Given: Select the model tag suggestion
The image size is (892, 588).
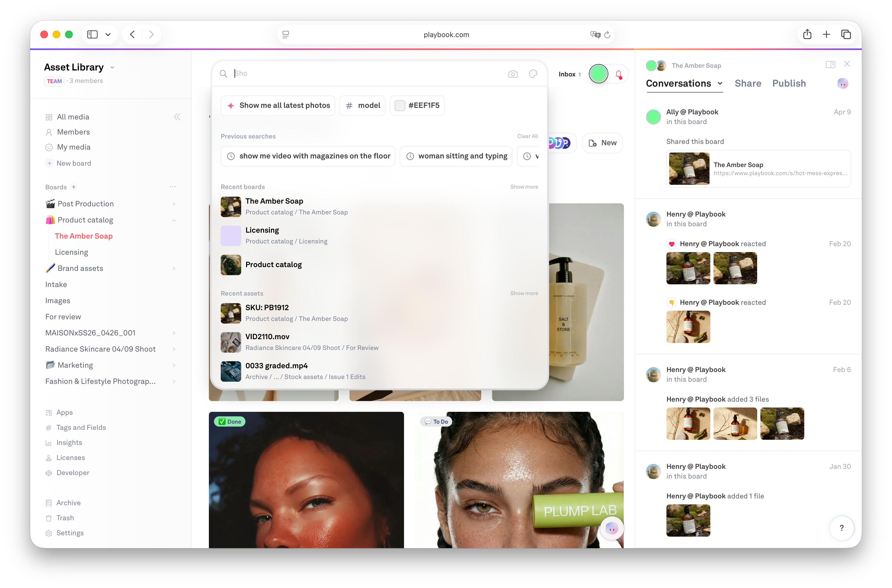Looking at the screenshot, I should pyautogui.click(x=362, y=105).
